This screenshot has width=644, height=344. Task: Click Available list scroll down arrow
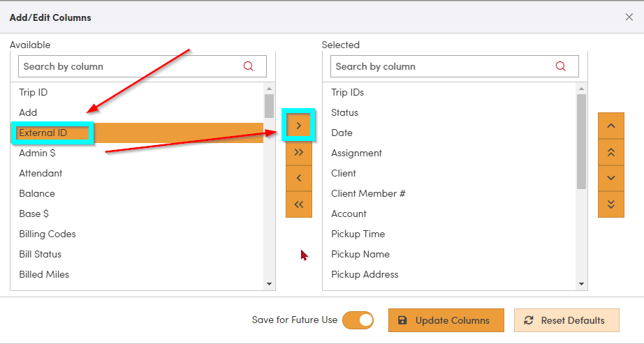click(x=270, y=284)
